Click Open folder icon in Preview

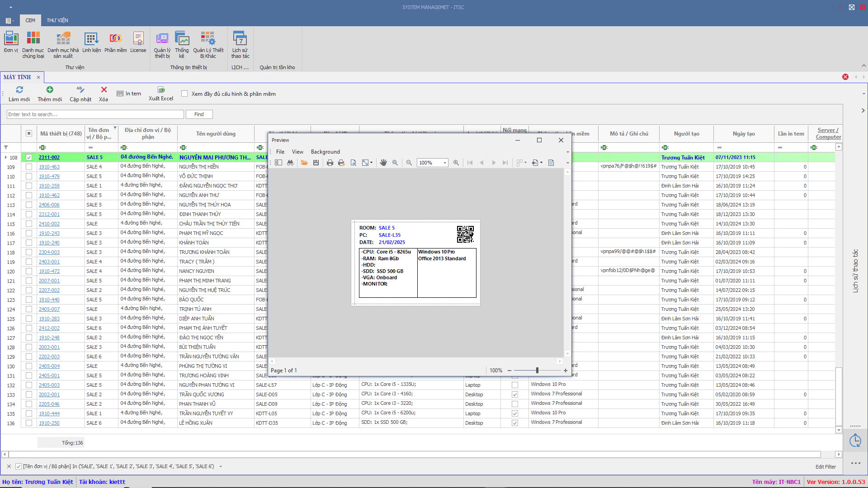click(x=304, y=163)
